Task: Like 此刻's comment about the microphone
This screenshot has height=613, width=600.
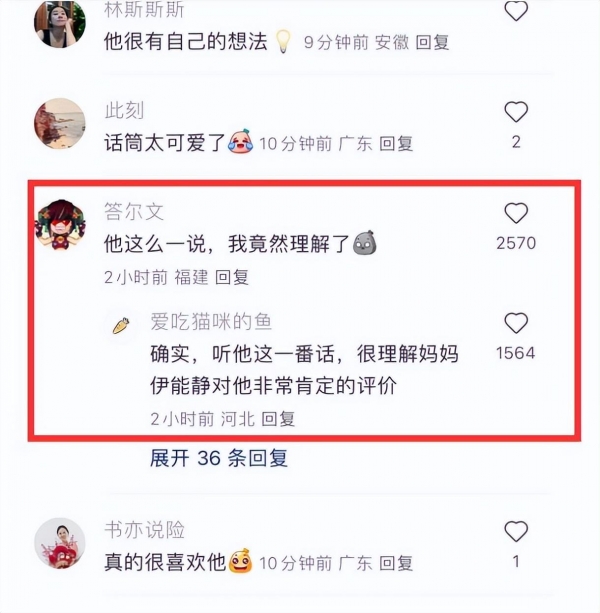Action: (x=516, y=112)
